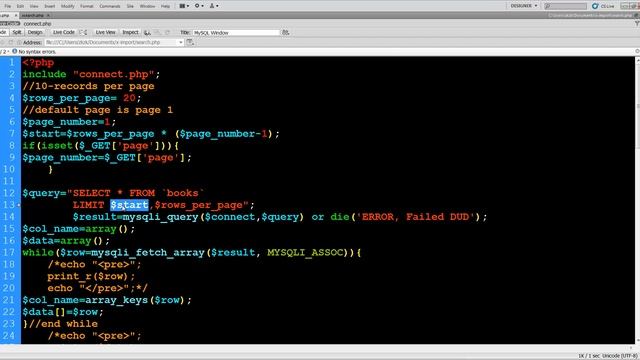
Task: Click the '$start' highlighted text on line 13
Action: click(129, 205)
